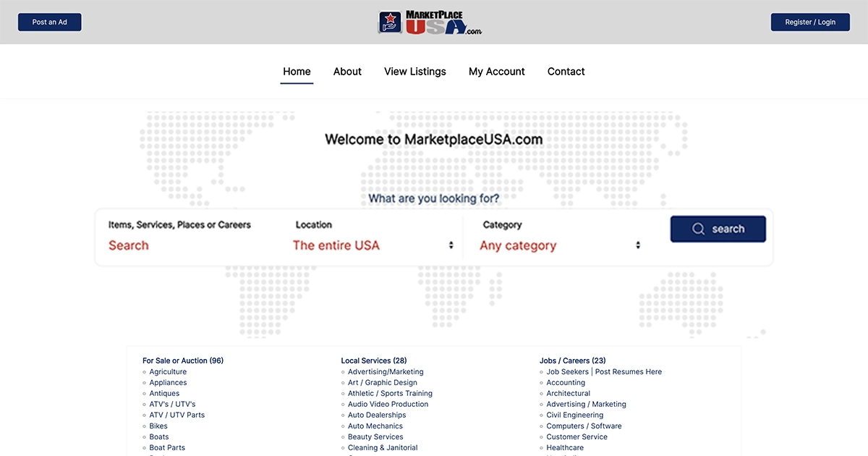Open the 'Any category' dropdown

pos(560,245)
